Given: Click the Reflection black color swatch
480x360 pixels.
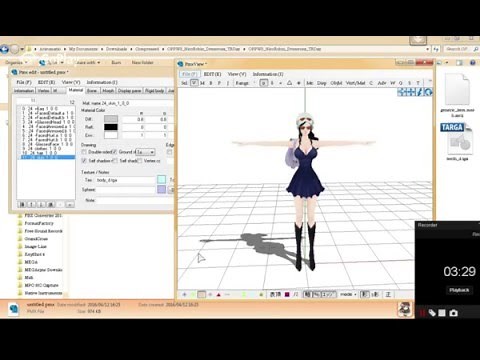Looking at the screenshot, I should [x=111, y=127].
